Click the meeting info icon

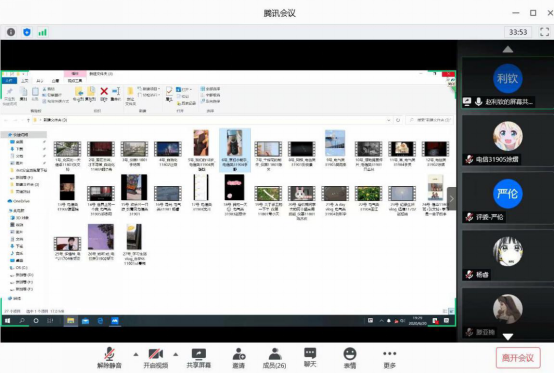11,32
